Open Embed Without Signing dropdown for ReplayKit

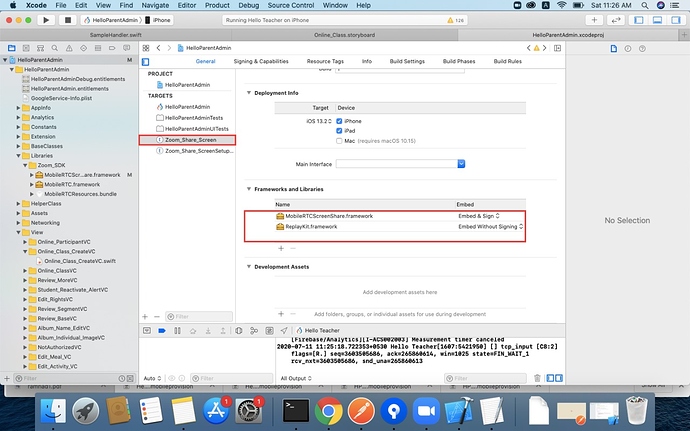(491, 227)
